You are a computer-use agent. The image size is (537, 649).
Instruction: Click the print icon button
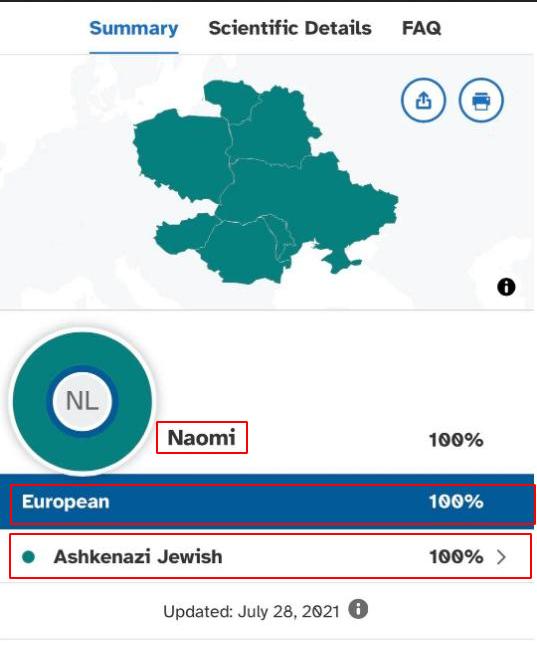coord(481,100)
